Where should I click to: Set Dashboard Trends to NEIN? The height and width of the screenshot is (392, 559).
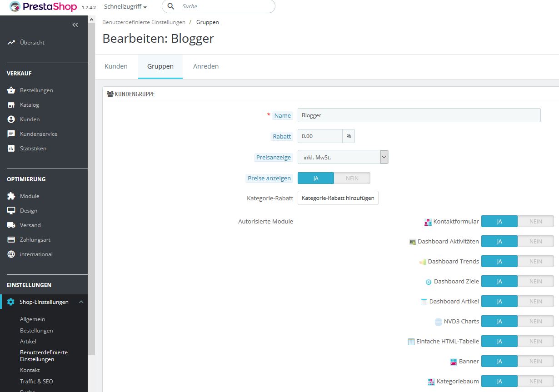(536, 261)
